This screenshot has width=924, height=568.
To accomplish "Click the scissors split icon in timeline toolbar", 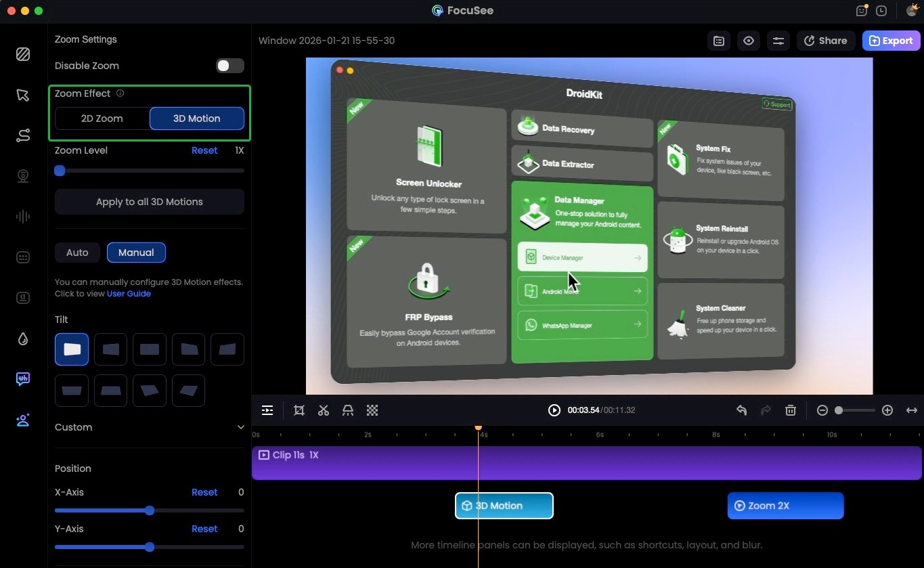I will [x=324, y=410].
